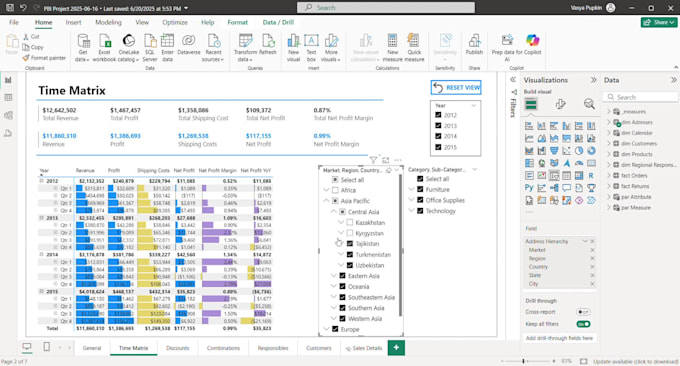Open the Format visual pane icon
Screen dimensions: 680x366
560,104
